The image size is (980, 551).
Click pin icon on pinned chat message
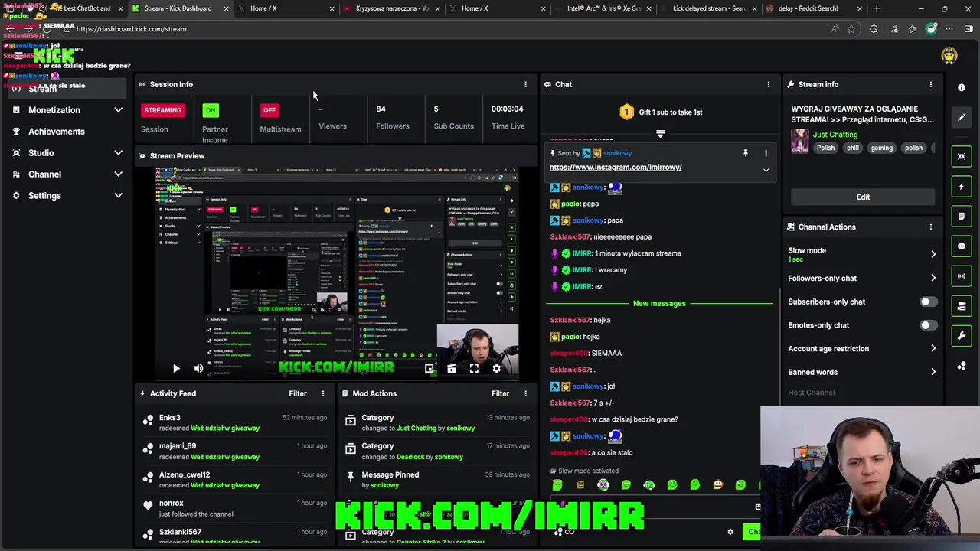[x=745, y=153]
